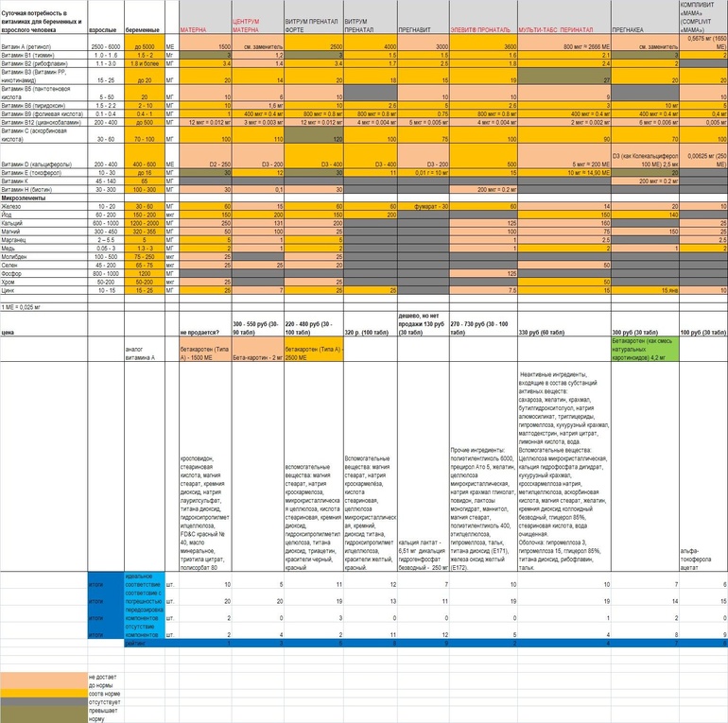Select the 'Витамин B1 (тиамин)' row label

(x=43, y=55)
